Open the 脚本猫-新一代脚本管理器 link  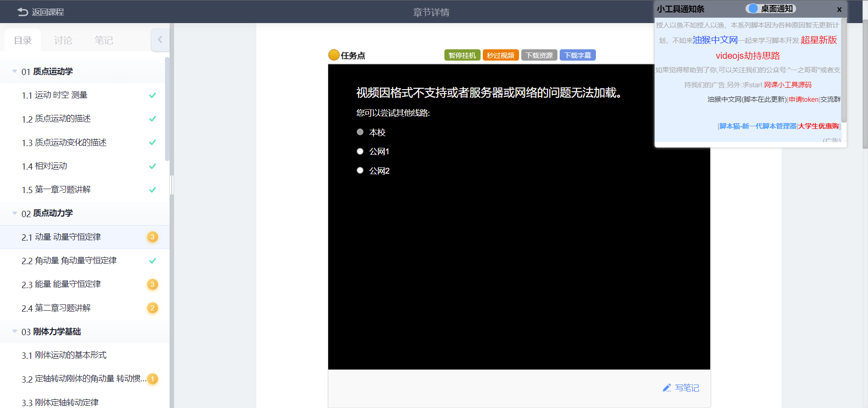[x=758, y=126]
